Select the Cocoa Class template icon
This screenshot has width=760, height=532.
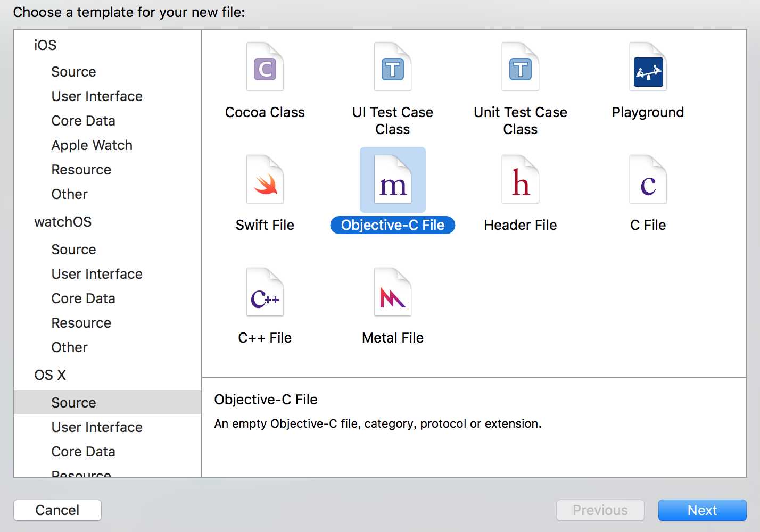(265, 67)
